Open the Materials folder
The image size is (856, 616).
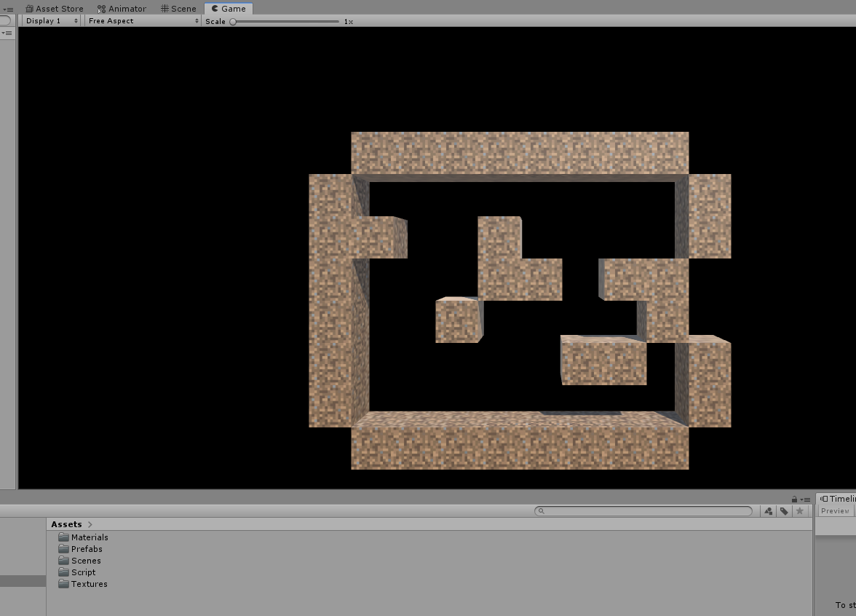(x=89, y=537)
